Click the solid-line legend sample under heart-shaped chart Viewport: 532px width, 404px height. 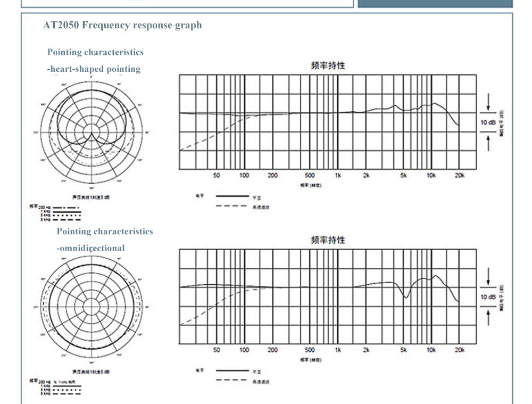pyautogui.click(x=232, y=196)
